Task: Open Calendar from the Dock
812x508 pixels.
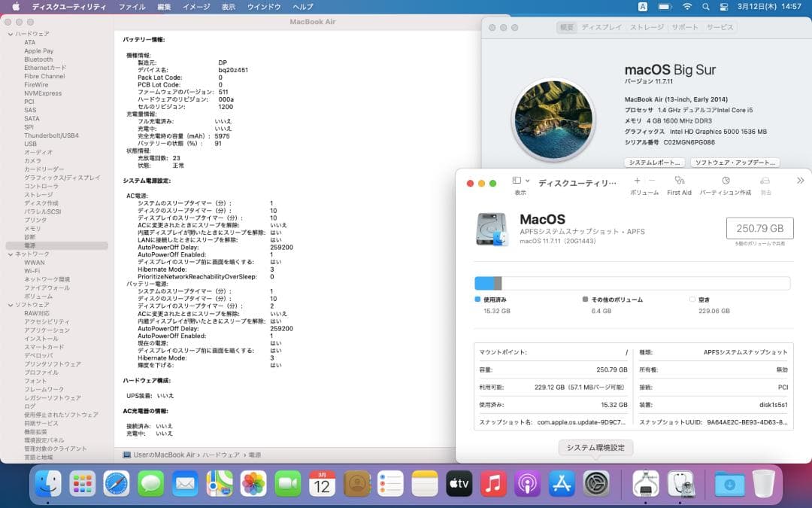Action: click(322, 484)
